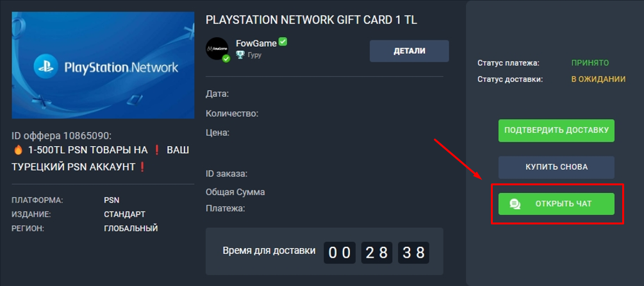Click PlayStation logo on the gift card image
644x286 pixels.
(x=46, y=67)
